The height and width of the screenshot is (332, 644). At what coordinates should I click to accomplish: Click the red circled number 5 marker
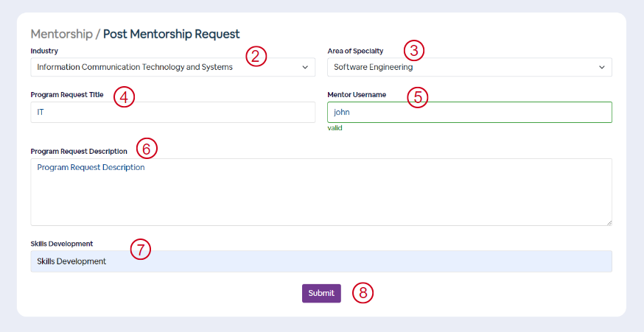coord(418,98)
